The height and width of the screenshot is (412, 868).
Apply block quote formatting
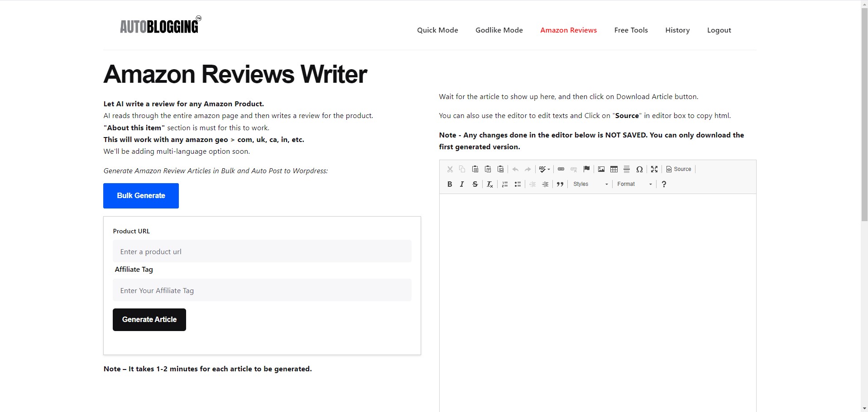(560, 184)
